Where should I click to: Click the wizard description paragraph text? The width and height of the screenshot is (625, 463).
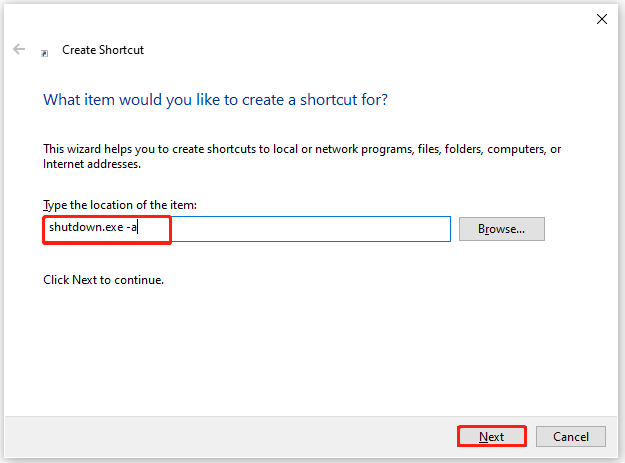(x=302, y=156)
